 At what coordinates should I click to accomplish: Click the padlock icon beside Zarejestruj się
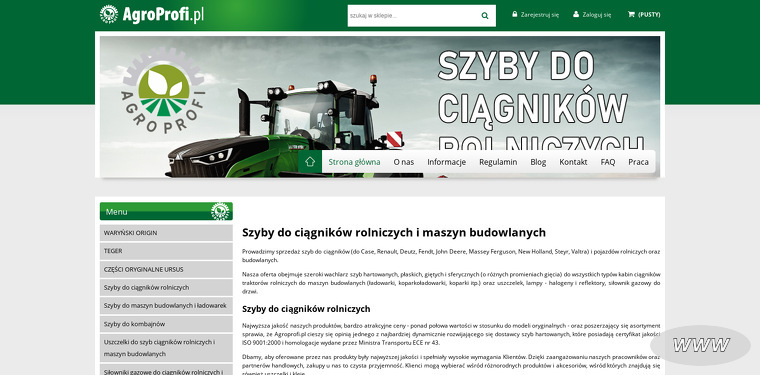(x=515, y=15)
